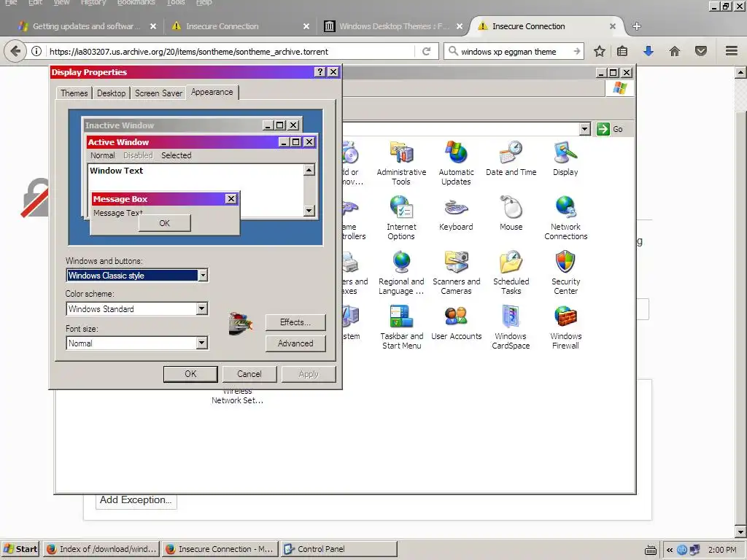Switch to Themes tab

click(74, 93)
